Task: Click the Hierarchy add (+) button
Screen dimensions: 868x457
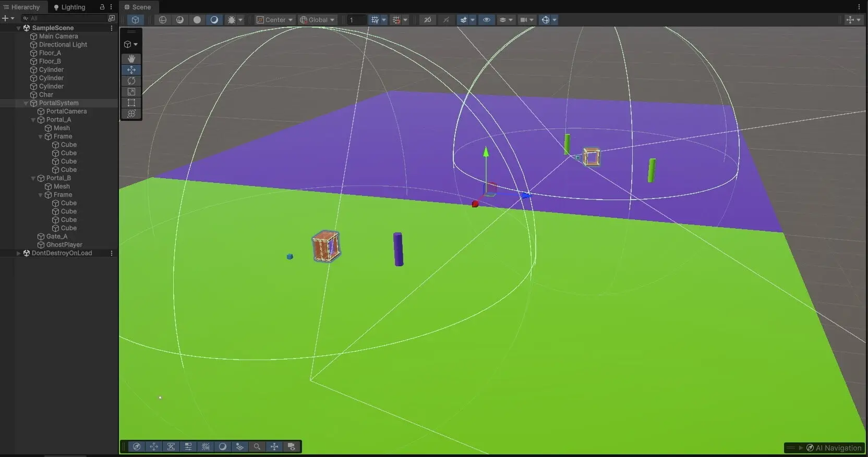Action: coord(5,18)
